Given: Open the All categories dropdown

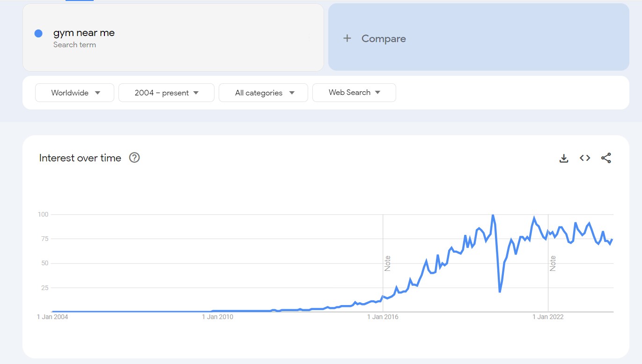Looking at the screenshot, I should click(x=263, y=93).
